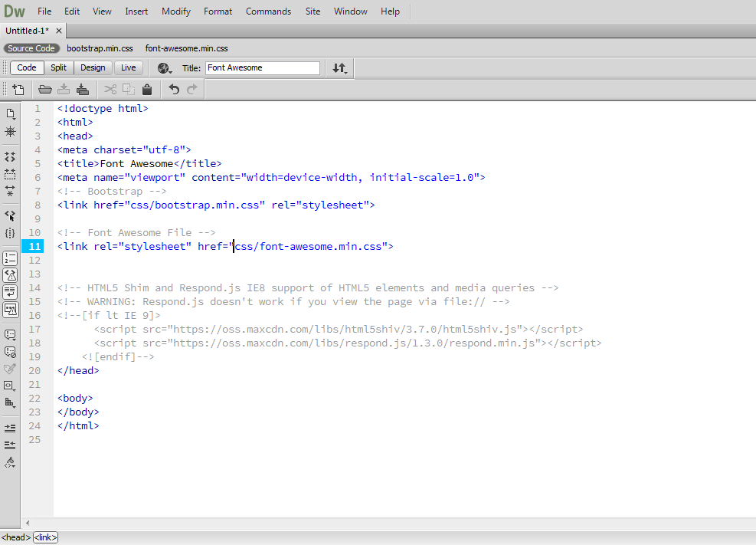Click the Select Parent Tag icon

(10, 215)
